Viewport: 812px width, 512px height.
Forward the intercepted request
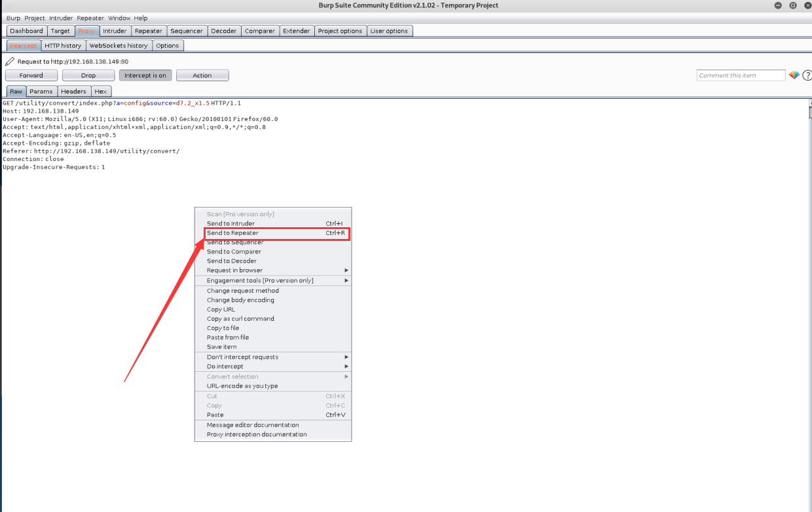click(31, 75)
